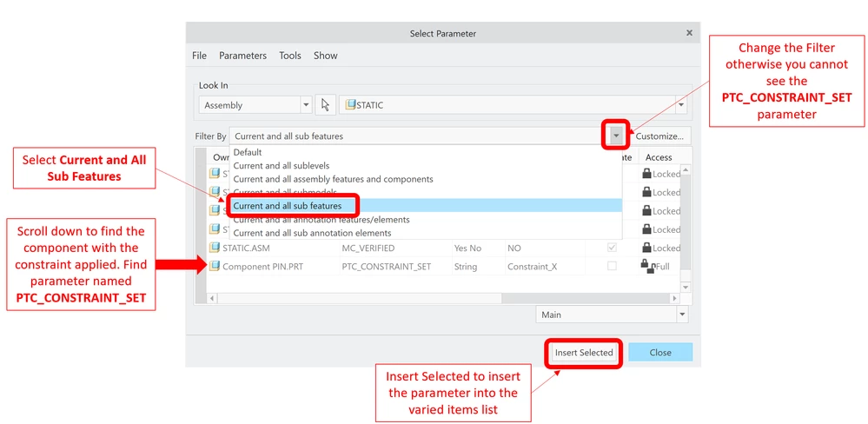Toggle the MC_VERIFIED designate checkbox
Viewport: 868px width, 424px height.
(x=612, y=248)
